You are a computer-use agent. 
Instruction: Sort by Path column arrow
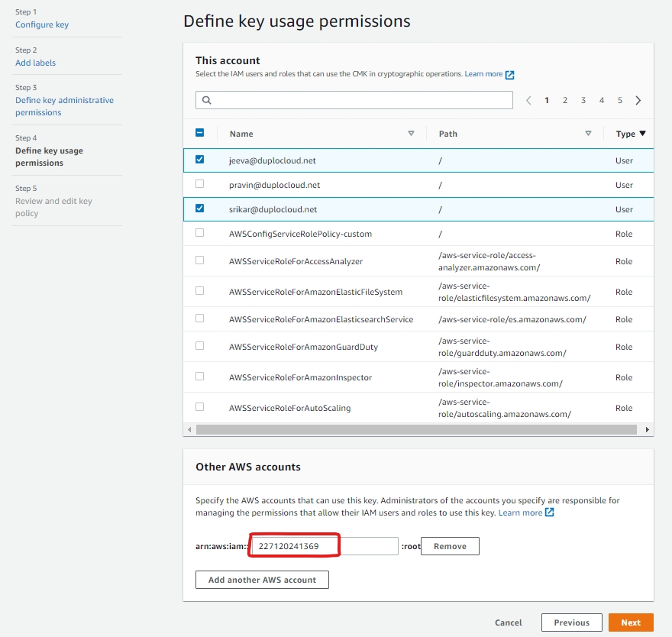pos(588,134)
